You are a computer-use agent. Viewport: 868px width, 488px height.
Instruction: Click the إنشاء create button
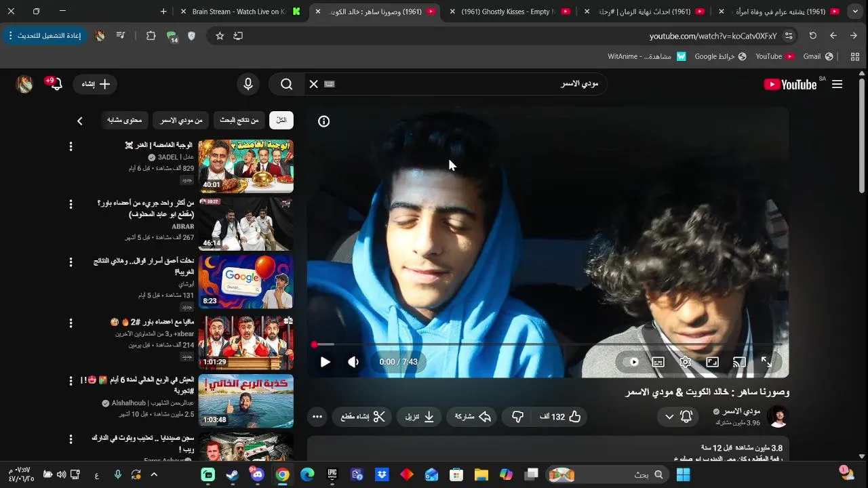(x=96, y=84)
